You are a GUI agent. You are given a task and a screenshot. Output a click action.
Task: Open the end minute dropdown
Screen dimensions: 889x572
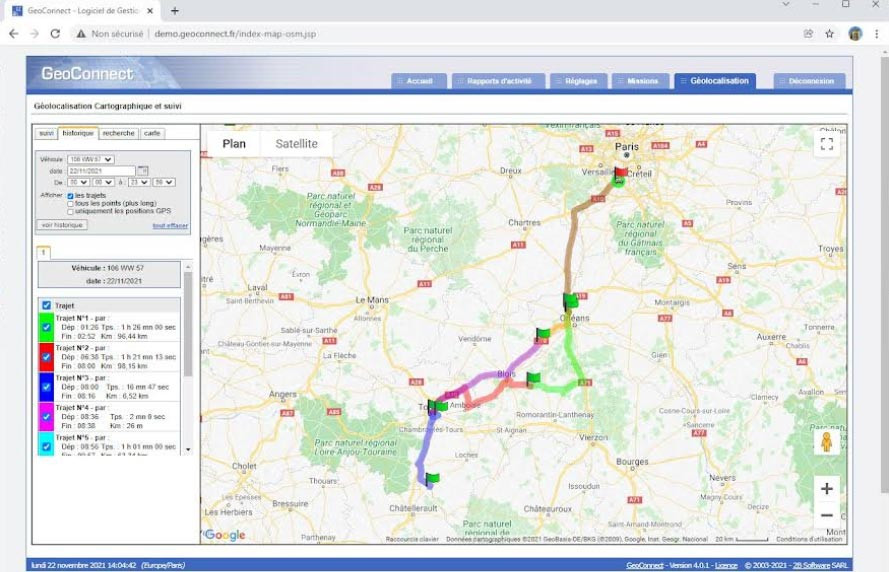[164, 182]
